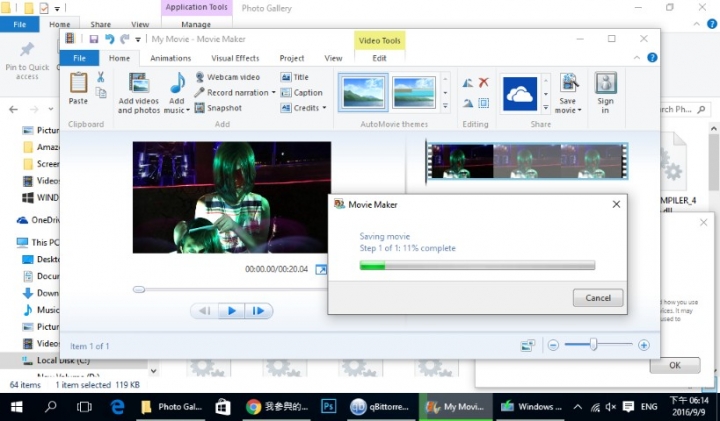Open the View tab in Movie Maker
720x421 pixels.
pyautogui.click(x=333, y=58)
